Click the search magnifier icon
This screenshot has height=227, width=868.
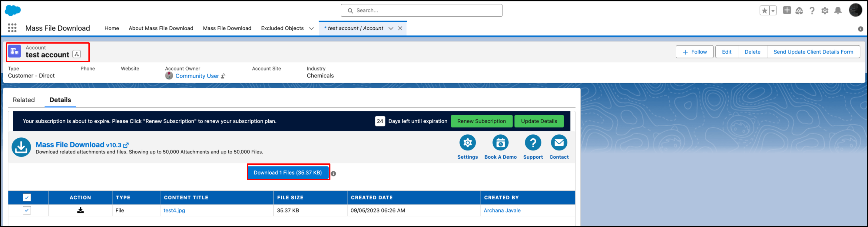(x=350, y=11)
